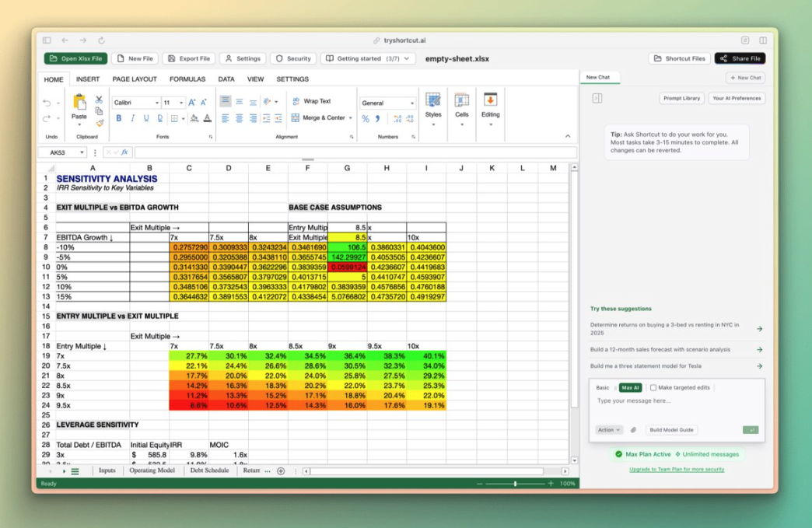Check the Make targeted edits checkbox
Image resolution: width=812 pixels, height=528 pixels.
click(653, 387)
